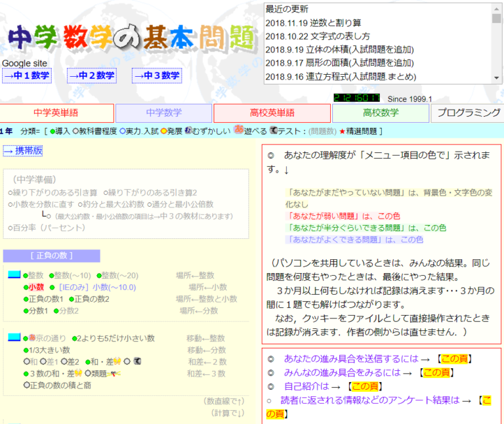Open the プログラミング tab

click(x=469, y=113)
